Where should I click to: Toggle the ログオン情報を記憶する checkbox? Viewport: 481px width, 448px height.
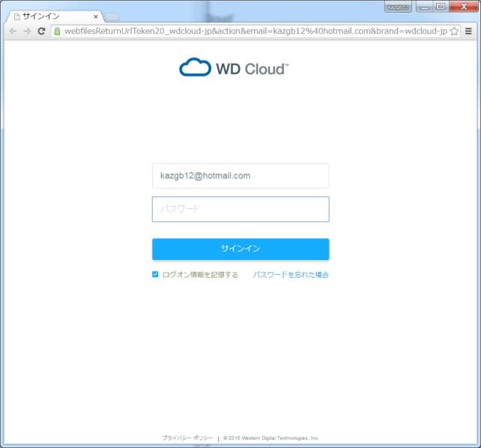pyautogui.click(x=155, y=274)
